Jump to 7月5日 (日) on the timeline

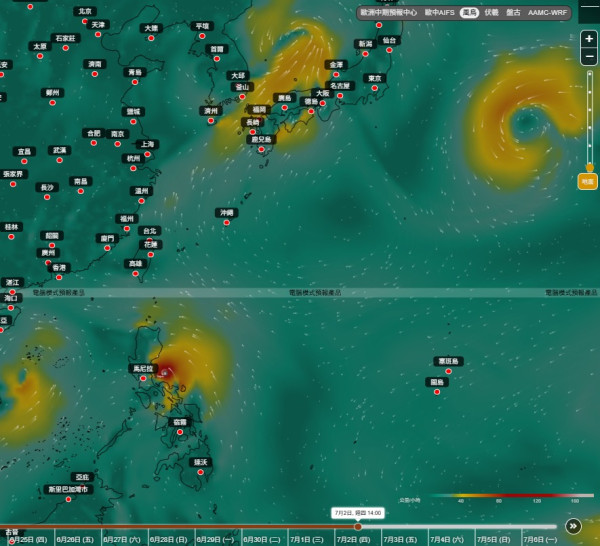pos(494,539)
